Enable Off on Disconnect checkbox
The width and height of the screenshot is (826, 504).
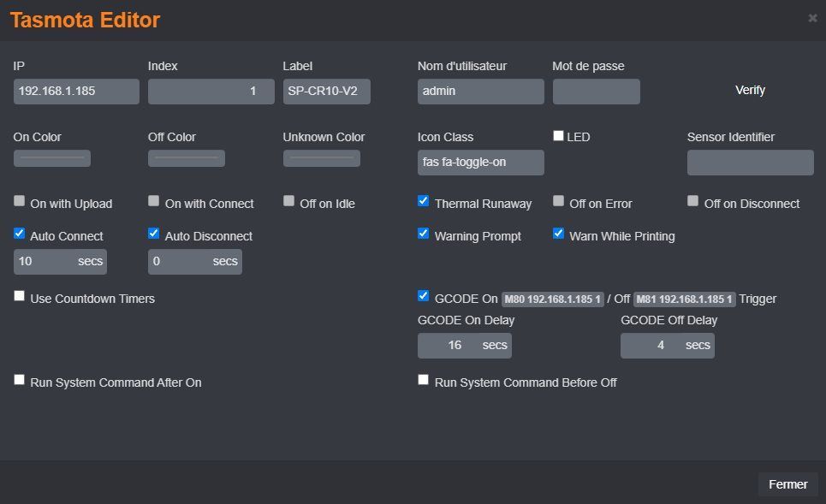[x=692, y=200]
